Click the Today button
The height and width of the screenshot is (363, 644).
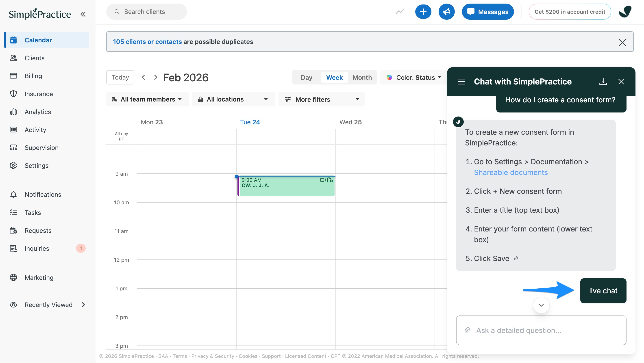[120, 78]
